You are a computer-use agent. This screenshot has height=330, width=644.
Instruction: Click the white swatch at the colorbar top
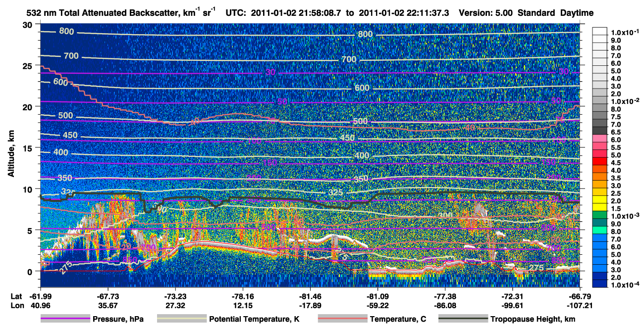(599, 31)
